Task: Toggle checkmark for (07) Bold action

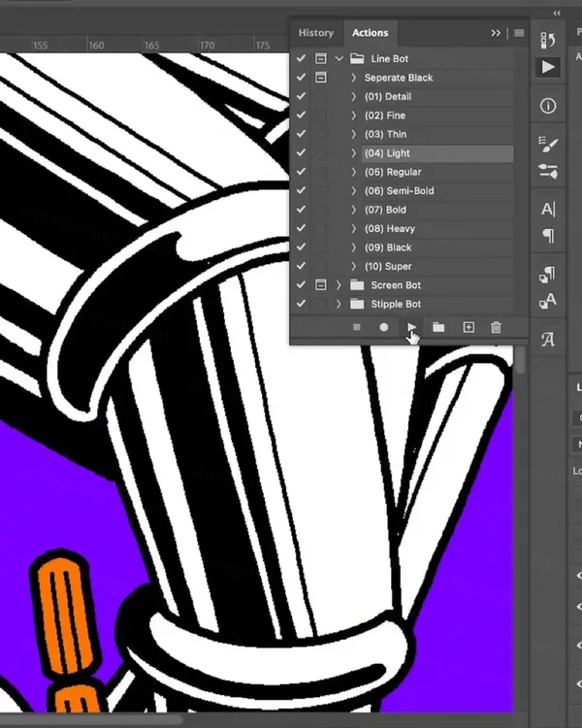Action: [302, 210]
